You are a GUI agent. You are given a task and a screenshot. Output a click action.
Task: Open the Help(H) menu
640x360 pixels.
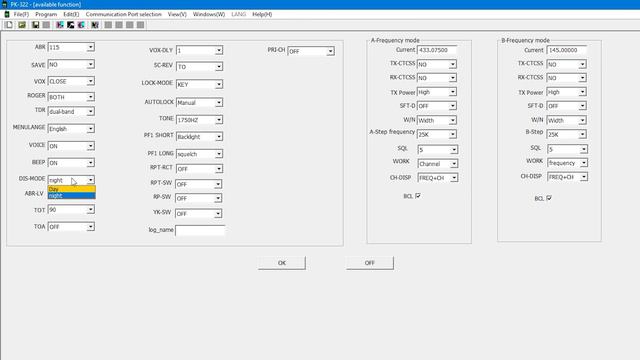(262, 14)
